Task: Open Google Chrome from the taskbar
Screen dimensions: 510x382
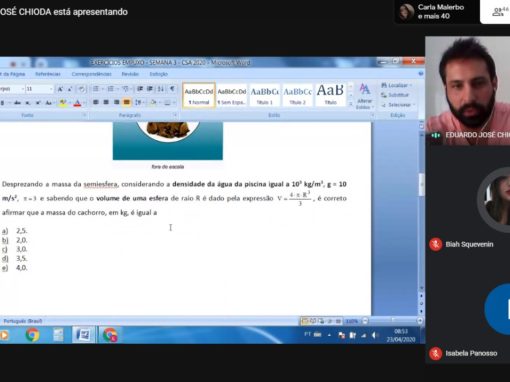Action: [x=32, y=334]
